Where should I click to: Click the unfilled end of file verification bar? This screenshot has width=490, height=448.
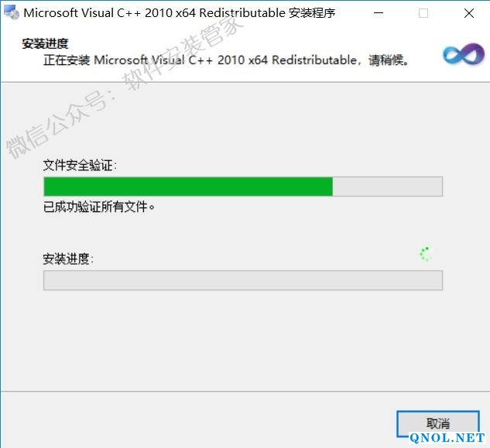pos(388,186)
